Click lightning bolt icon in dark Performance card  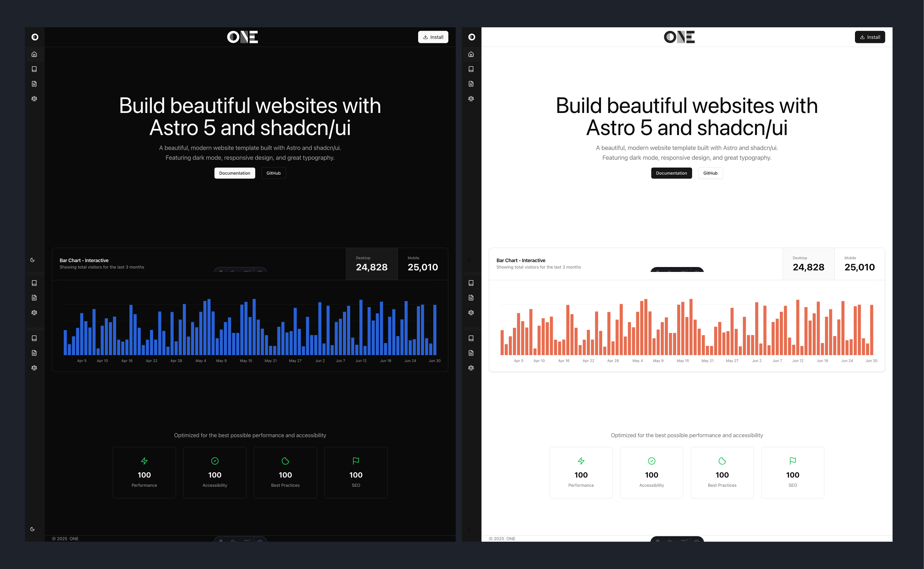(x=144, y=461)
